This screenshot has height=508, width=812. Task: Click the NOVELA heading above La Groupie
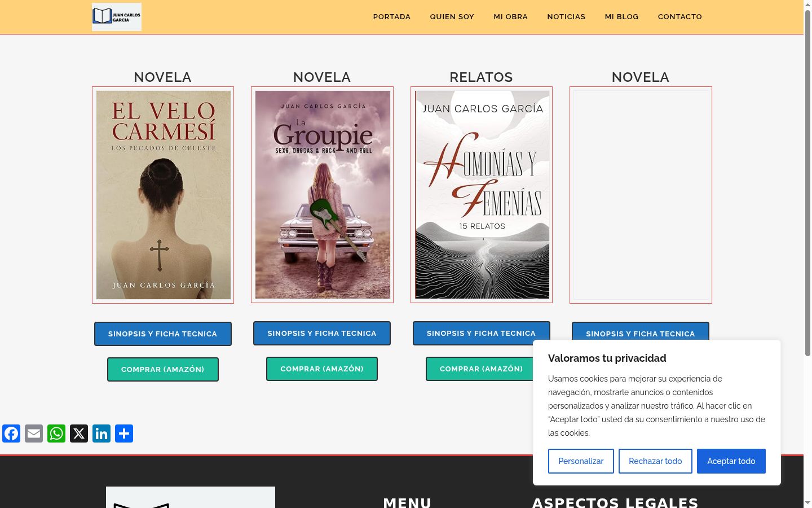coord(322,77)
